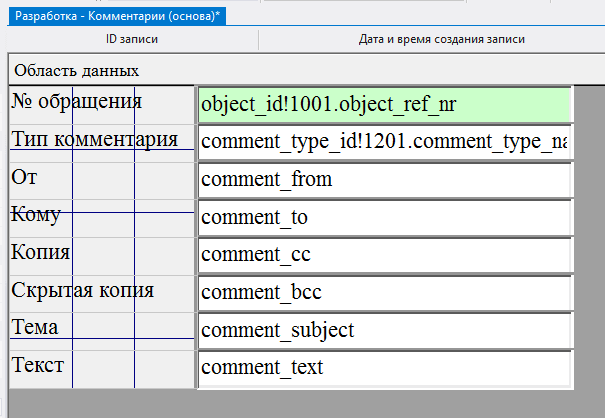Viewport: 605px width, 418px height.
Task: Click the comment_type_id field
Action: pos(384,142)
